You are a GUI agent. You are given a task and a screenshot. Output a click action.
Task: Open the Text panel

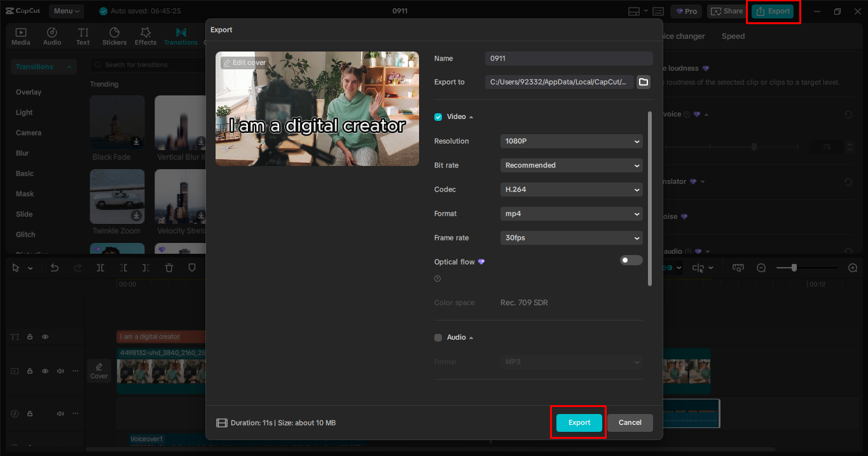click(x=83, y=35)
